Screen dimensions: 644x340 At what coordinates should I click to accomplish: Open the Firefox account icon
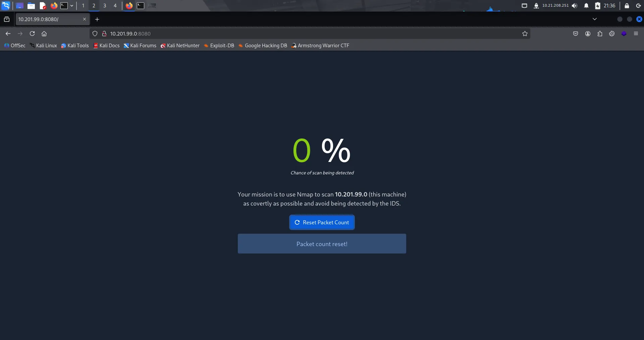[x=588, y=34]
